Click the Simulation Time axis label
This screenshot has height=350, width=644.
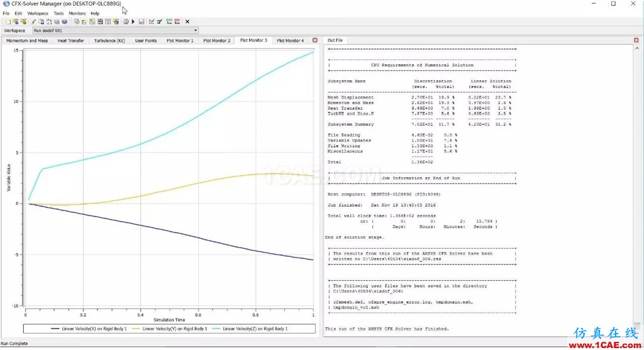(x=169, y=320)
